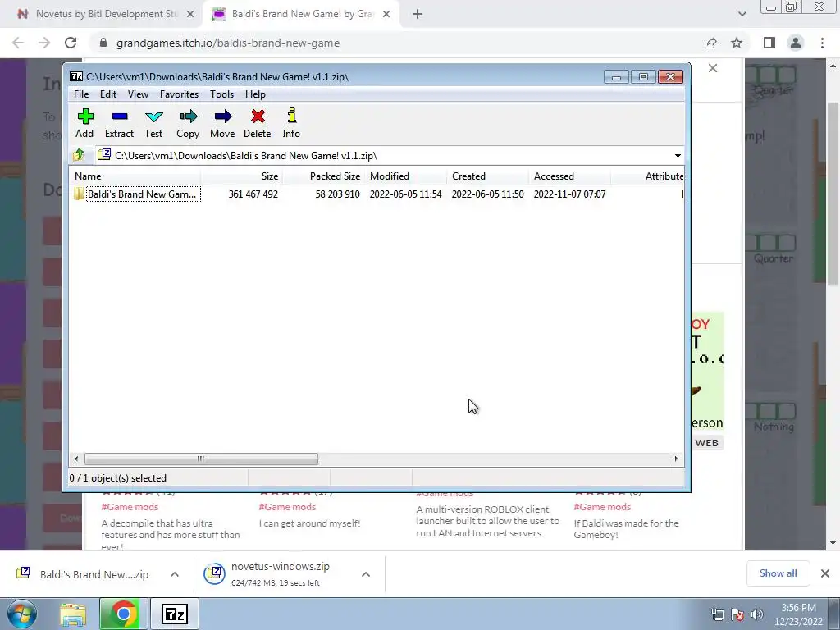This screenshot has height=630, width=840.
Task: Click the right arrow of 7-Zip horizontal scrollbar
Action: click(676, 459)
